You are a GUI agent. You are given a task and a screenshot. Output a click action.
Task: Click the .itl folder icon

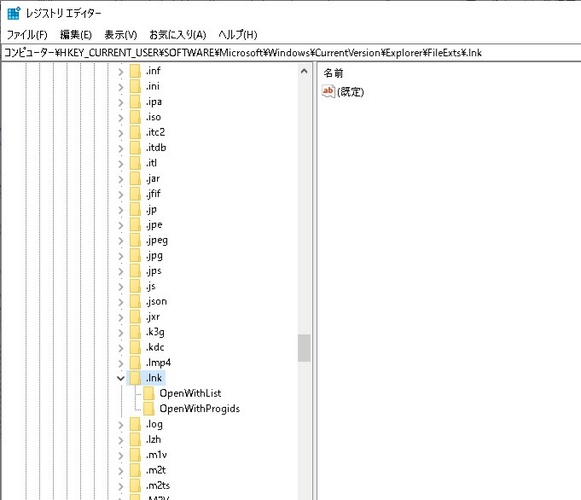(135, 163)
